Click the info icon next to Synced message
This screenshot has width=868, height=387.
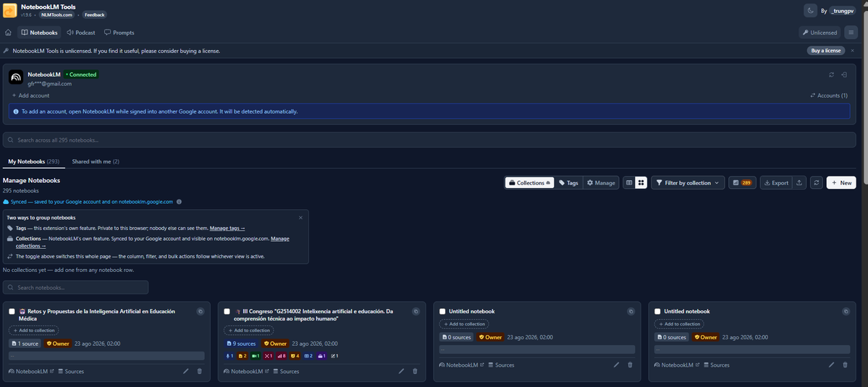(x=179, y=202)
